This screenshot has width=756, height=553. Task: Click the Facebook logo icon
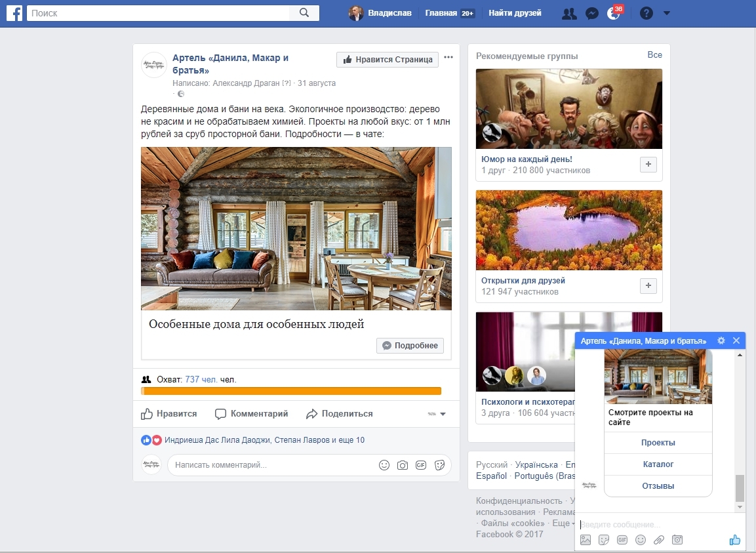tap(13, 13)
